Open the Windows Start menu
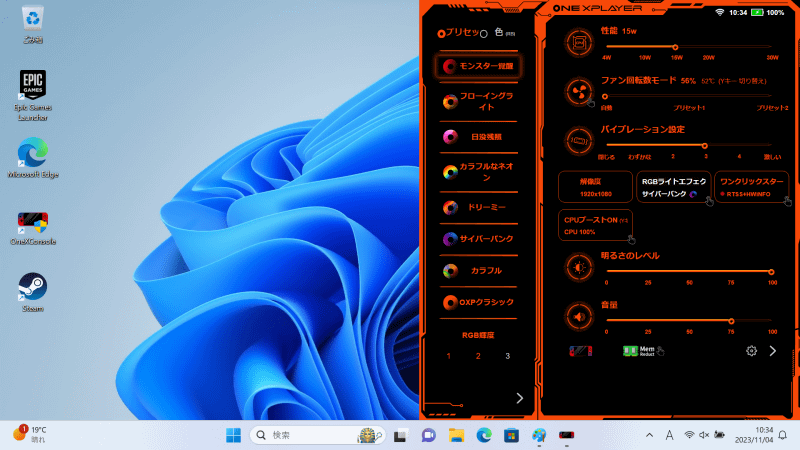This screenshot has width=800, height=450. [233, 435]
